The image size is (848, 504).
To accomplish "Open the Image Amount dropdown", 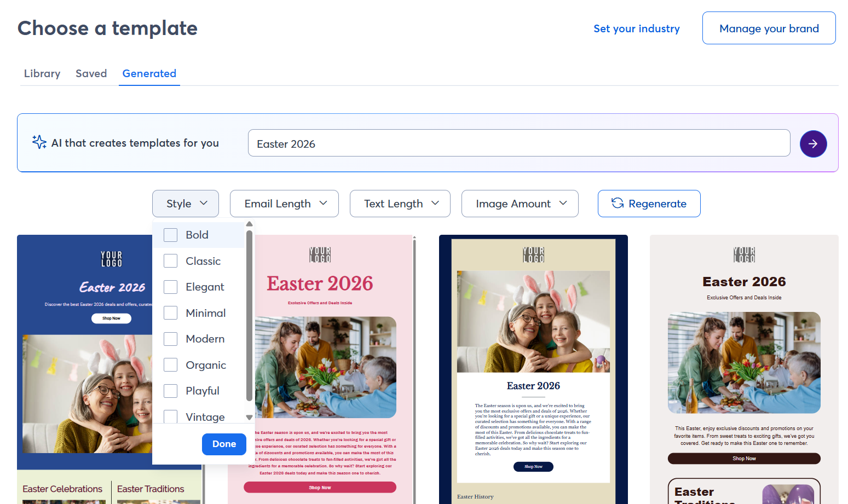I will (x=519, y=203).
